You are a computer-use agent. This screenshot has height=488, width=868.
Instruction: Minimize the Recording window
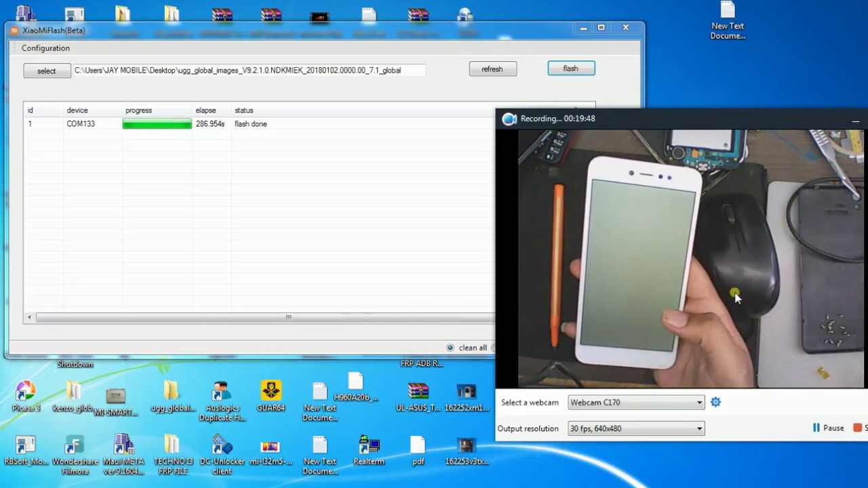[856, 119]
